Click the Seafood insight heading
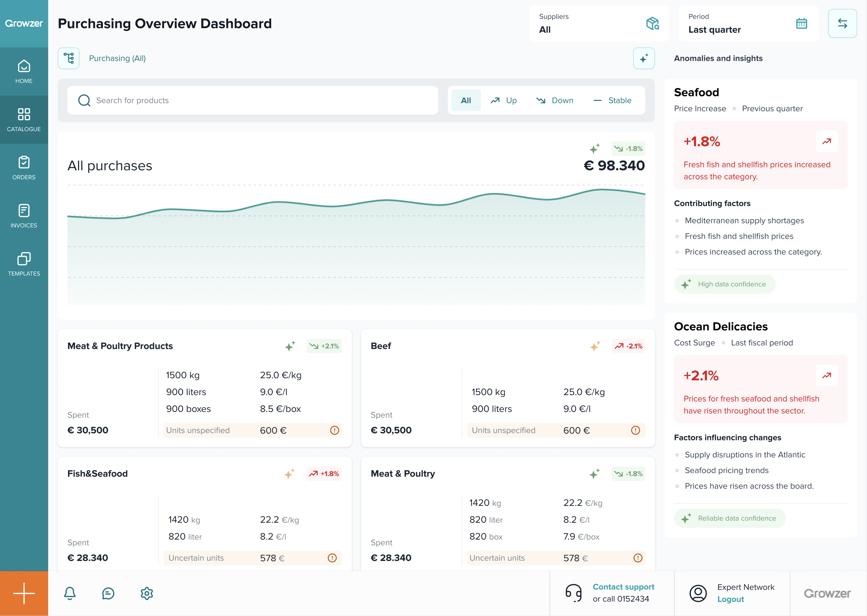The height and width of the screenshot is (616, 867). tap(696, 92)
